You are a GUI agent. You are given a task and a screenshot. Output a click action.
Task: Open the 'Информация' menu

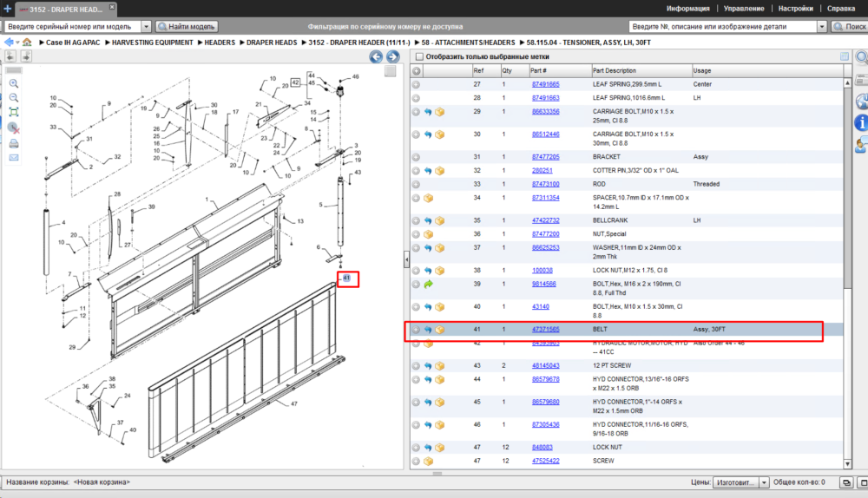click(x=688, y=9)
